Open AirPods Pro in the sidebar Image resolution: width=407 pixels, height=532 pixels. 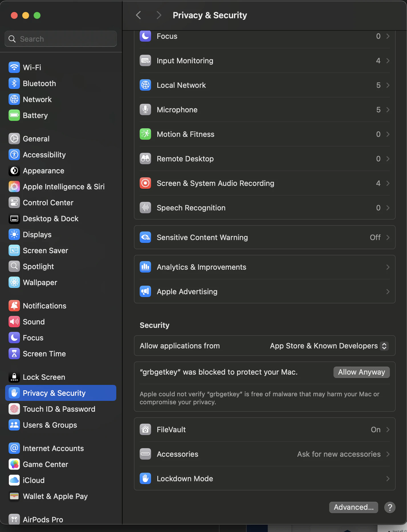[x=61, y=520]
